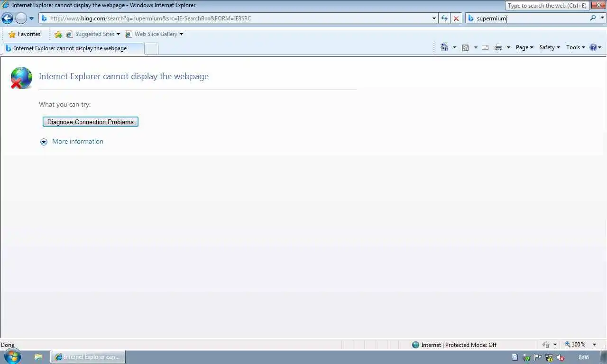Add to Favorites Bar star icon

58,34
